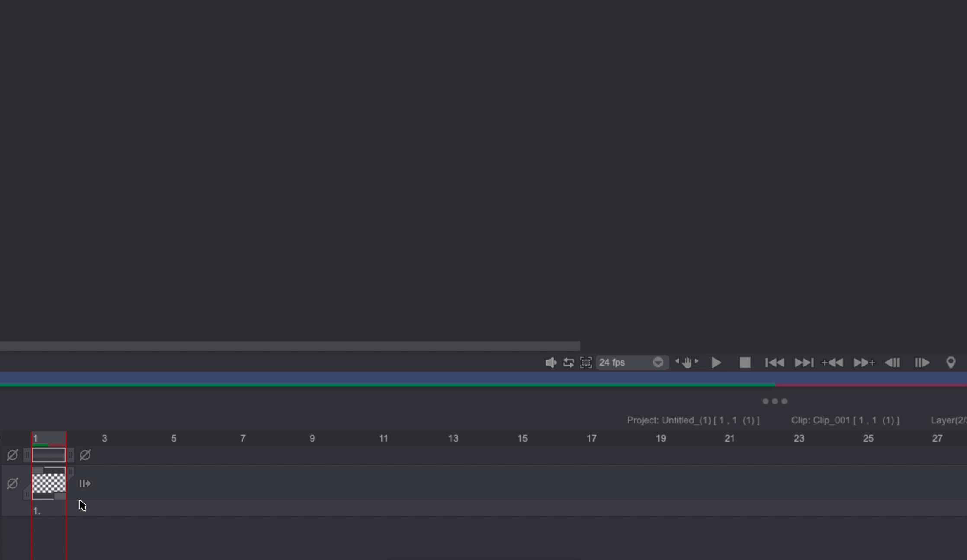967x560 pixels.
Task: Toggle pre-behavior on the upper layer
Action: coord(13,455)
